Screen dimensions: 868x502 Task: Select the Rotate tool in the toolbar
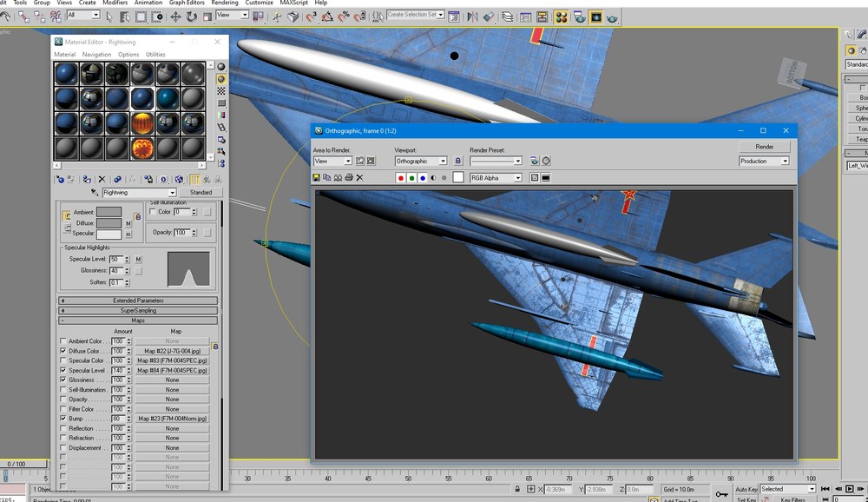(192, 17)
